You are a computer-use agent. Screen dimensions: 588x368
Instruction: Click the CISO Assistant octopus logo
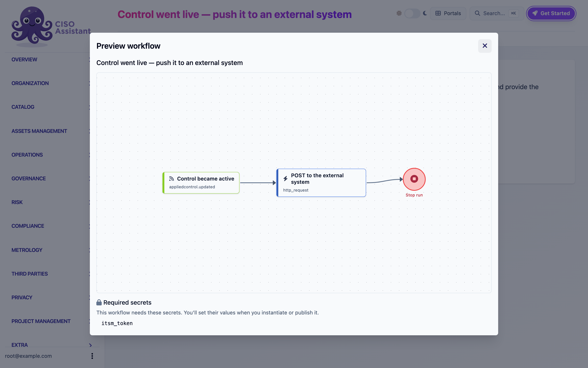32,26
